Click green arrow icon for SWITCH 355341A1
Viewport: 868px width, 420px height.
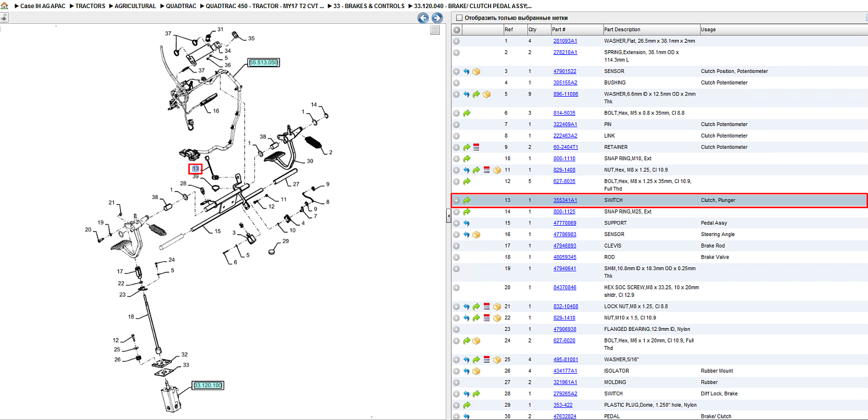(466, 200)
